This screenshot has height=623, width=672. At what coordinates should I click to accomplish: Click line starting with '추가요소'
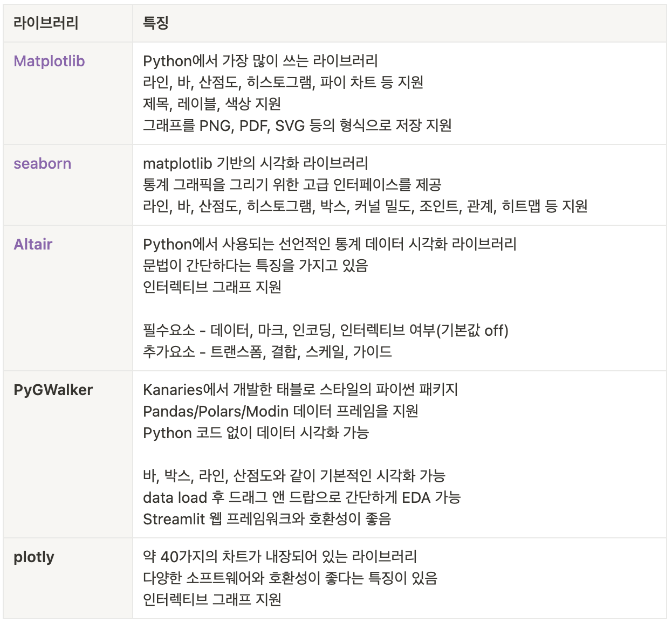coord(268,352)
